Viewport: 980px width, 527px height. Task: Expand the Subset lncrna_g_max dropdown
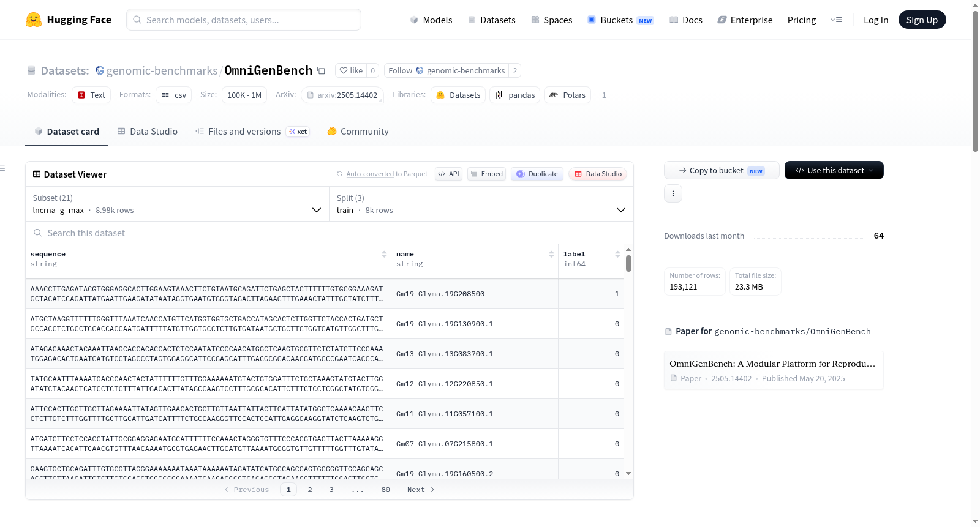(x=177, y=204)
